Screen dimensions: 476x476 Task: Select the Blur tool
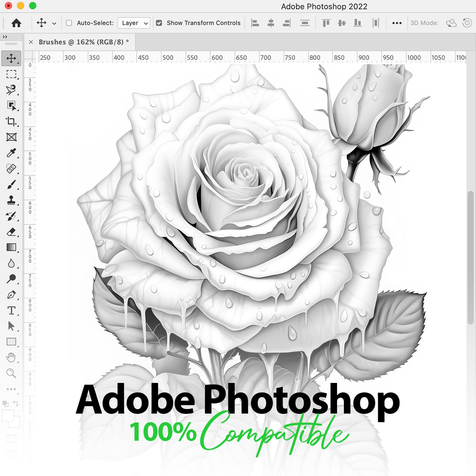pos(11,263)
